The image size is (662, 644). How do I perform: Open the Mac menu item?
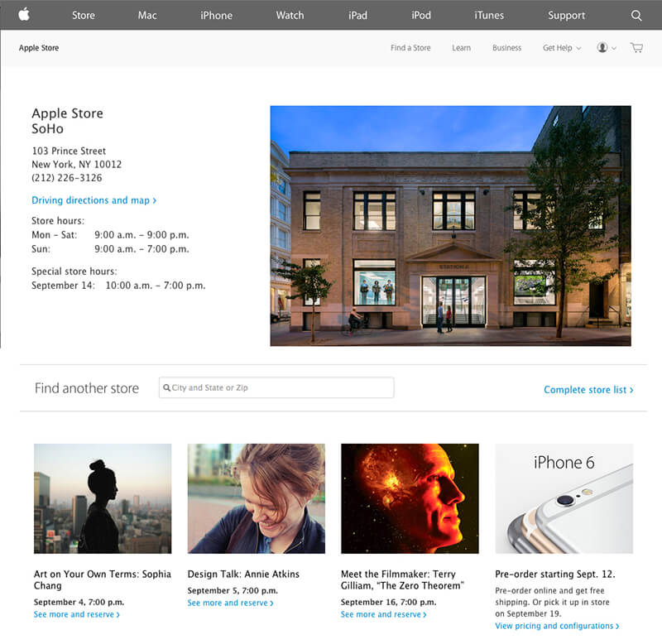coord(147,15)
